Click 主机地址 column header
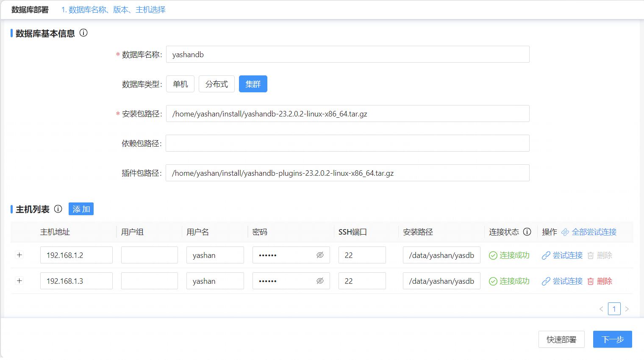Viewport: 644px width, 360px height. (55, 232)
